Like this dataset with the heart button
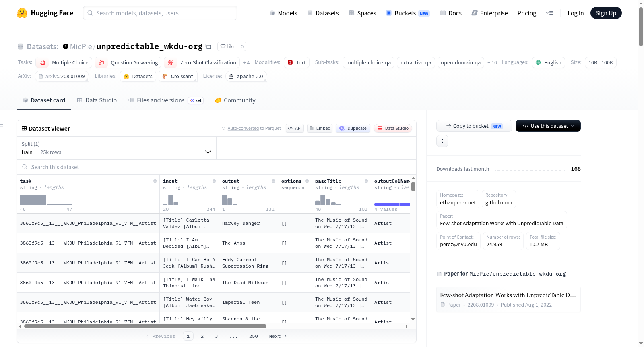This screenshot has height=347, width=644. (228, 46)
